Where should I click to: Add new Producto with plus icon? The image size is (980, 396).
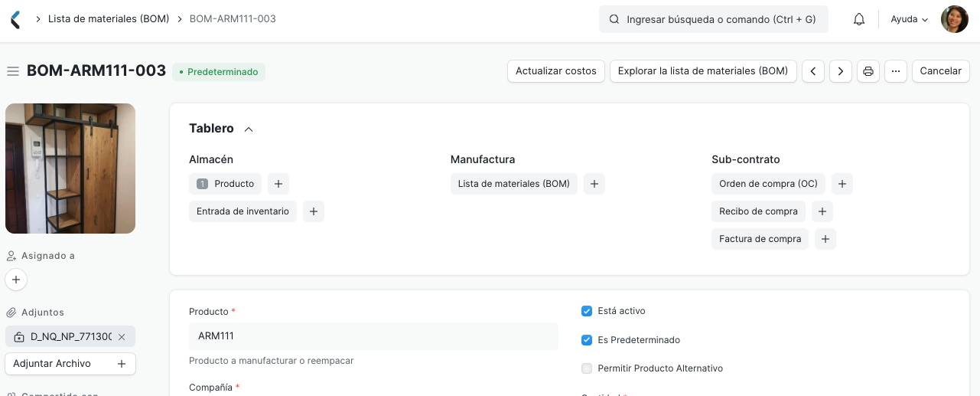(278, 184)
